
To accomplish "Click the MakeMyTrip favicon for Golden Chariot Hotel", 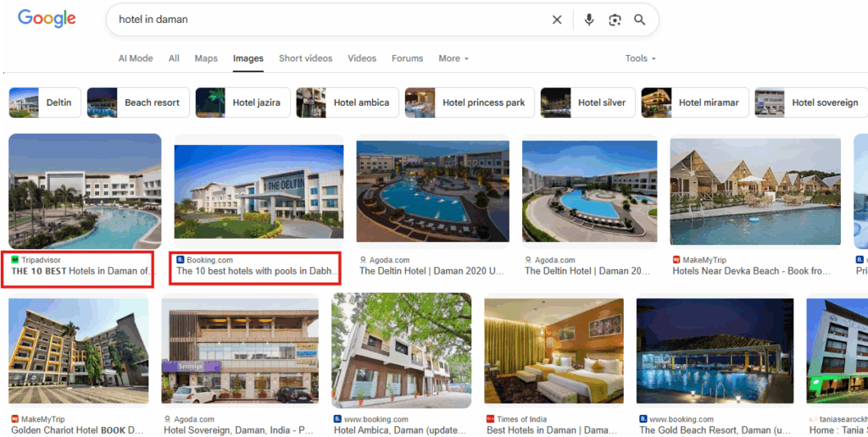I will pyautogui.click(x=15, y=419).
